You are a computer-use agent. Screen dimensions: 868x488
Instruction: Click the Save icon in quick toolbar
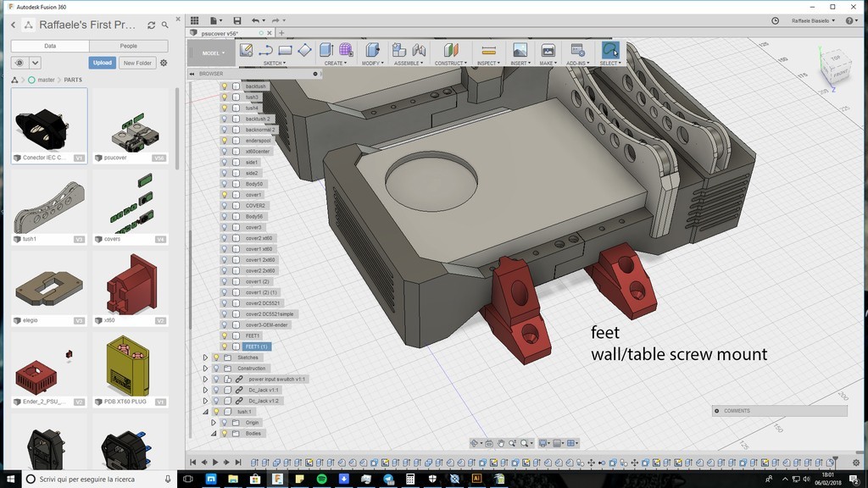point(237,20)
